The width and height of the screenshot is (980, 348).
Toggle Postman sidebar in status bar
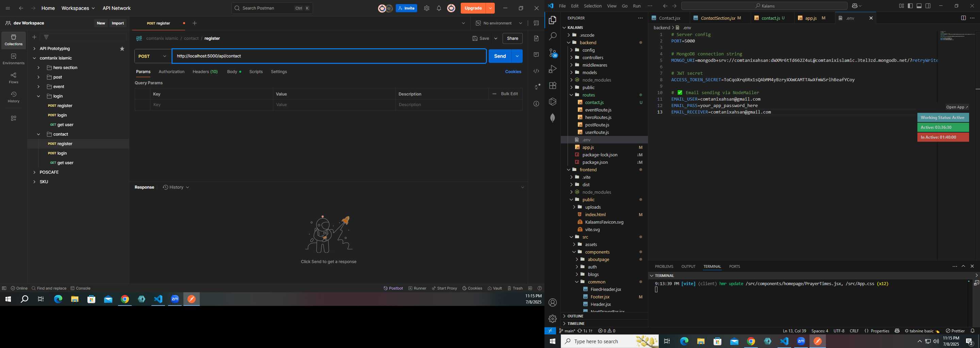coord(4,288)
